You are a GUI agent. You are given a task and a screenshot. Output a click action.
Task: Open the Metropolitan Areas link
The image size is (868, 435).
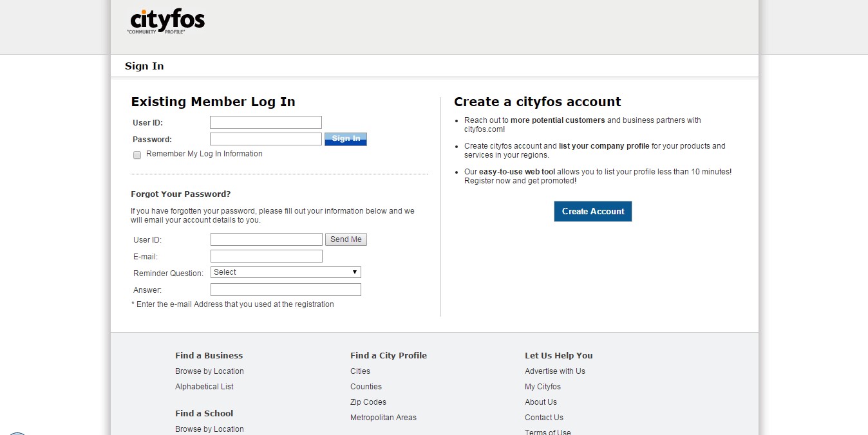[x=383, y=418]
